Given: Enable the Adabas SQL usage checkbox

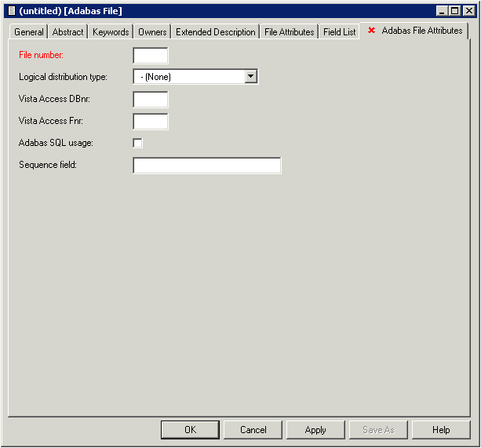Looking at the screenshot, I should 138,143.
